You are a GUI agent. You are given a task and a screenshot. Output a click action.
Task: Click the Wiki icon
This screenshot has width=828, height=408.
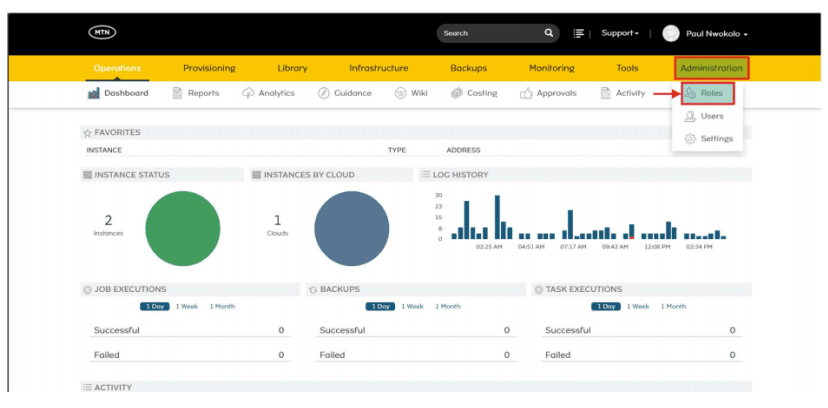pos(400,93)
